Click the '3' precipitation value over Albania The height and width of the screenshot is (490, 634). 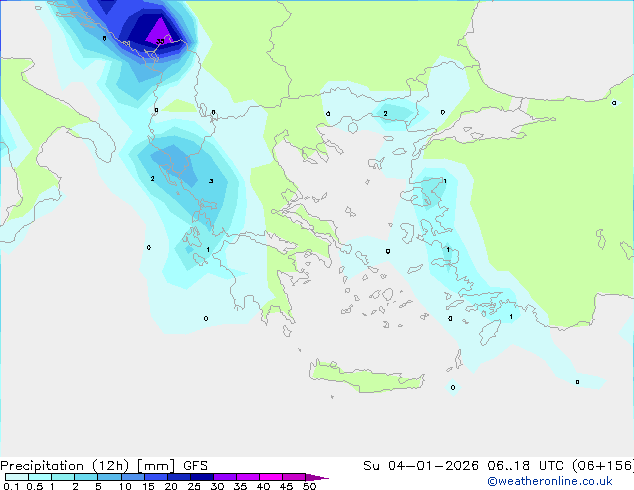(211, 181)
